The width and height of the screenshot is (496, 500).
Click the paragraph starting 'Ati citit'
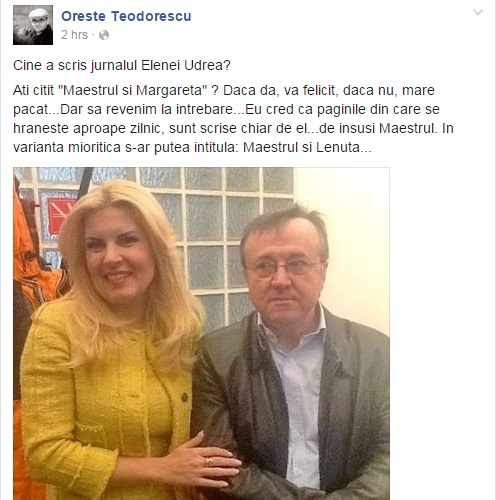(x=233, y=119)
